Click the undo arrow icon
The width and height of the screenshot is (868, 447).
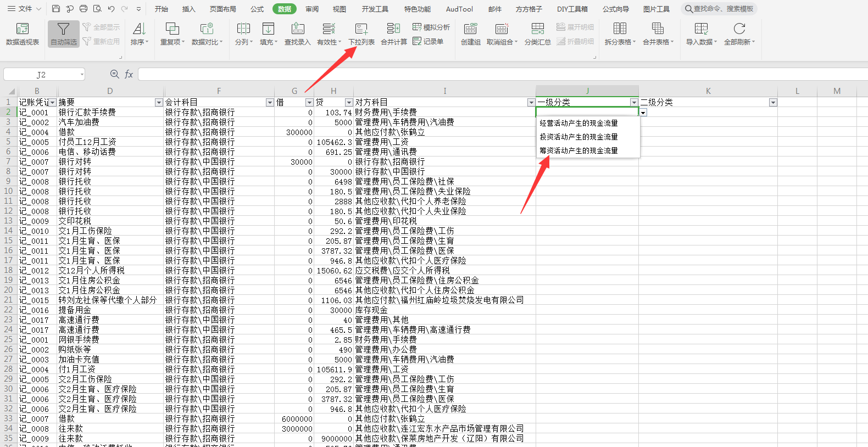112,9
